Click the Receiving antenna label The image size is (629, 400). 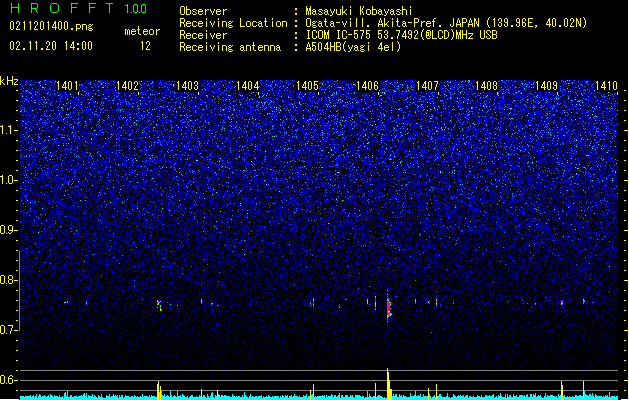(230, 47)
